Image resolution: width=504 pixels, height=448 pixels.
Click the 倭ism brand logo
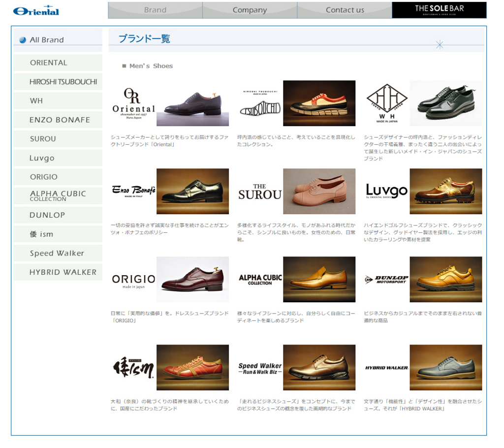tap(133, 368)
